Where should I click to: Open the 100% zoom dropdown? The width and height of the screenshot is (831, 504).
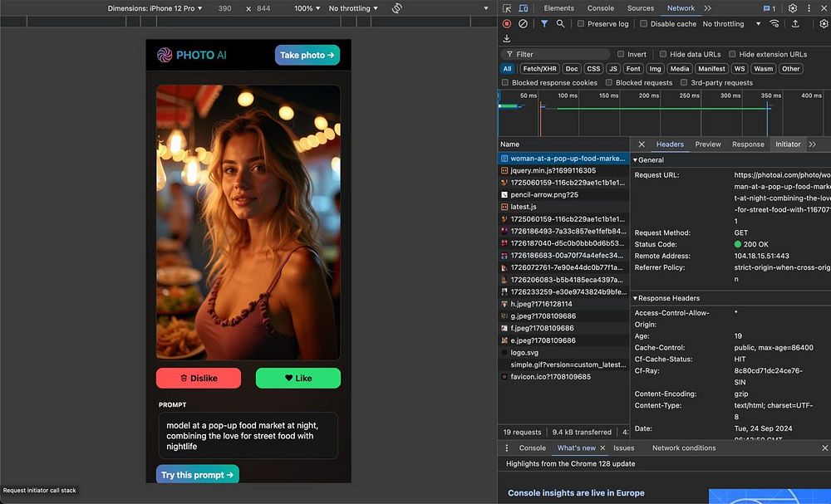(x=307, y=8)
